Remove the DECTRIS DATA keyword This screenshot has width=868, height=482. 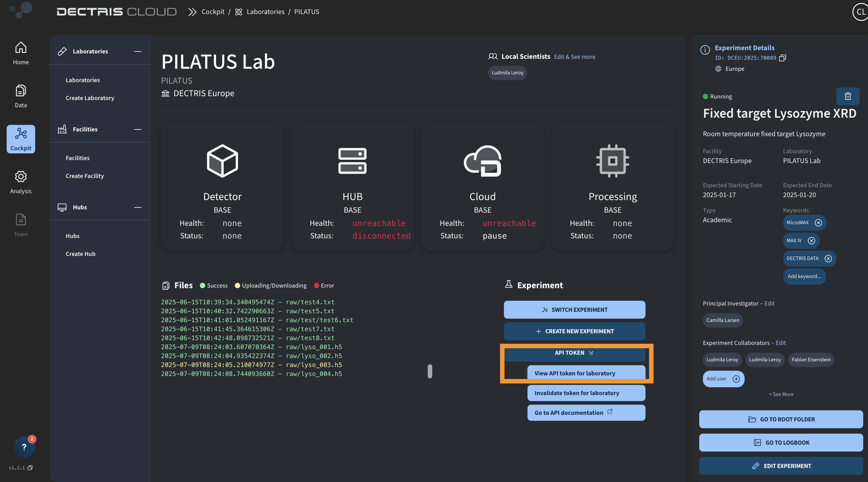828,258
